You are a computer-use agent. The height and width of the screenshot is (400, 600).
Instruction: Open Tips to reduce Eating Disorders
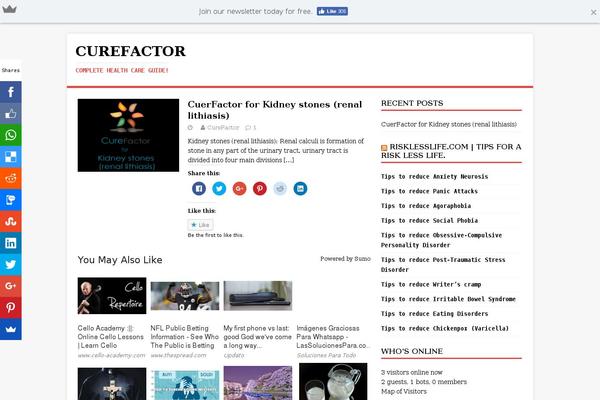tap(434, 313)
